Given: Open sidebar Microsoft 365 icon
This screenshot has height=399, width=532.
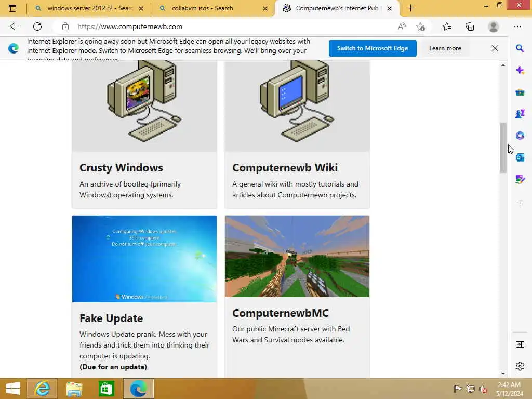Looking at the screenshot, I should (520, 136).
